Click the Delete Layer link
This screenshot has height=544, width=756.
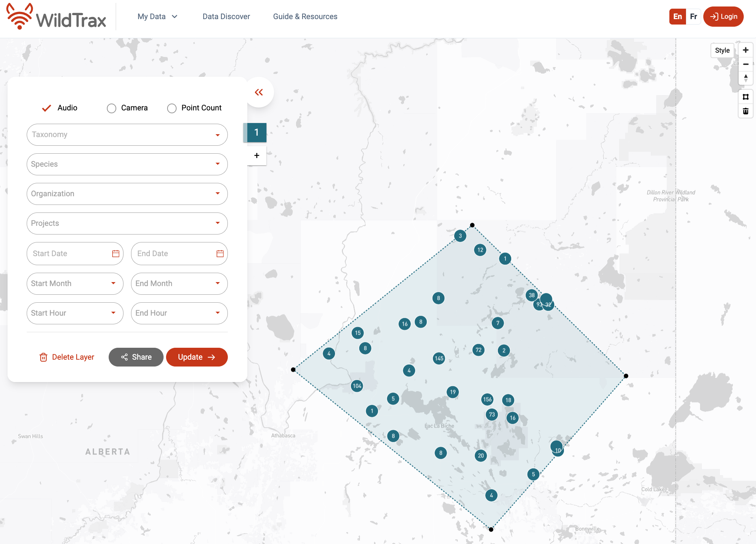click(67, 357)
